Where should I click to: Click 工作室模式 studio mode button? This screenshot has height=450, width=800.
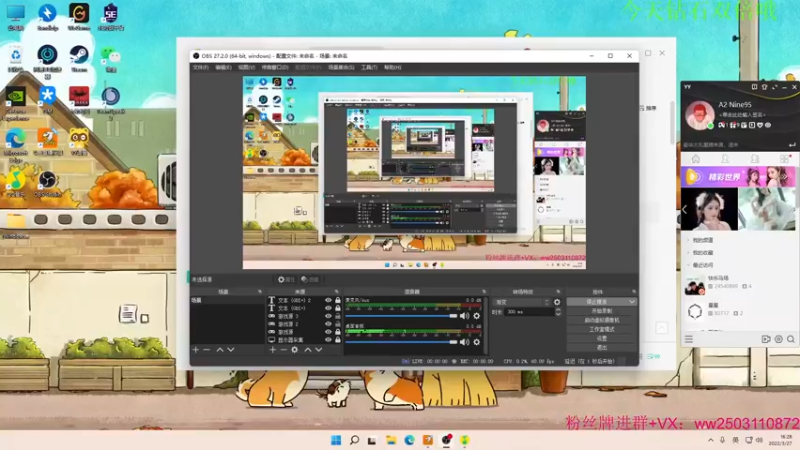(602, 329)
